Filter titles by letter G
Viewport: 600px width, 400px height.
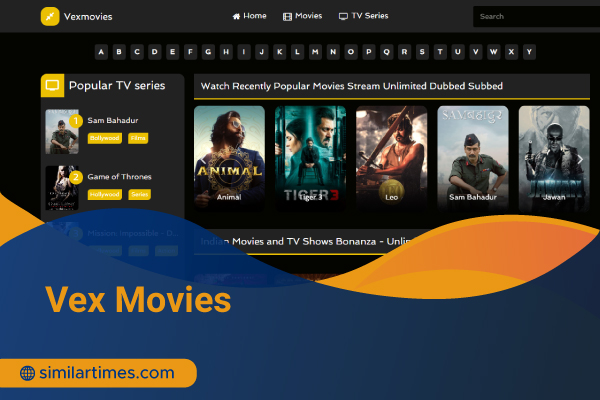208,52
